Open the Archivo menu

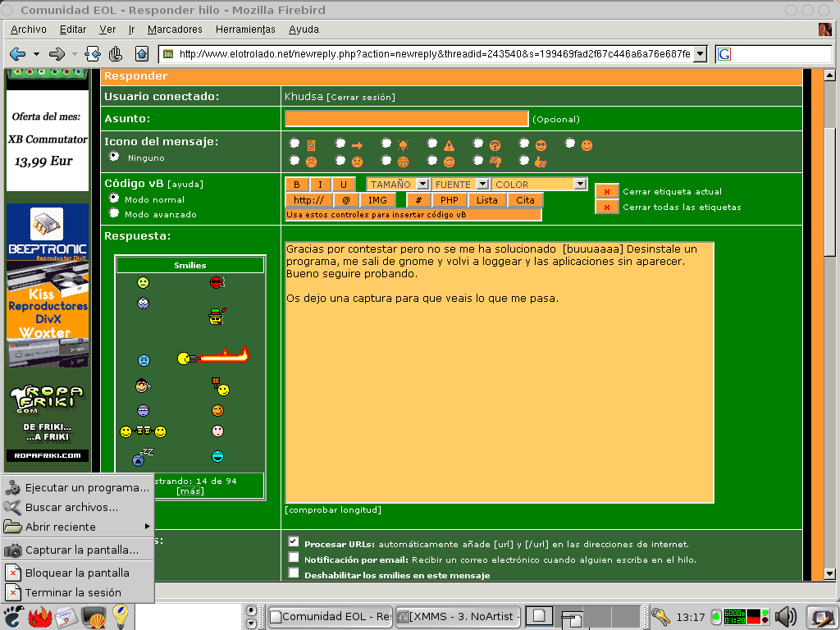coord(29,30)
